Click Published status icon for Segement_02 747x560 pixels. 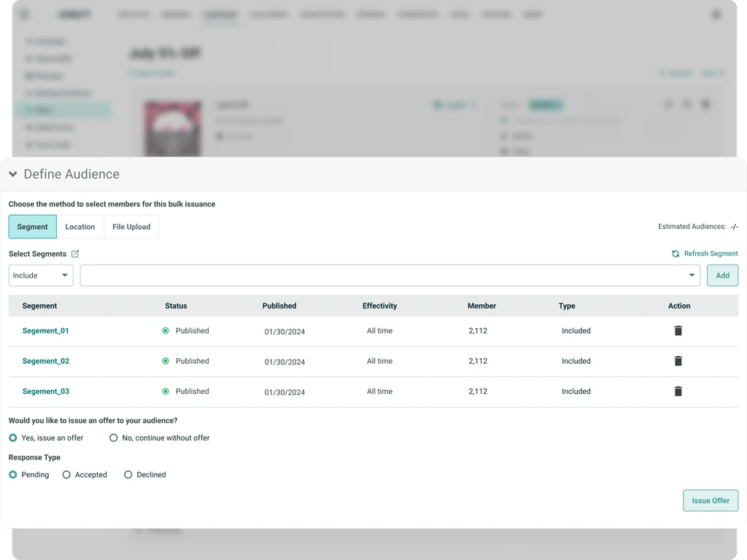[x=166, y=361]
